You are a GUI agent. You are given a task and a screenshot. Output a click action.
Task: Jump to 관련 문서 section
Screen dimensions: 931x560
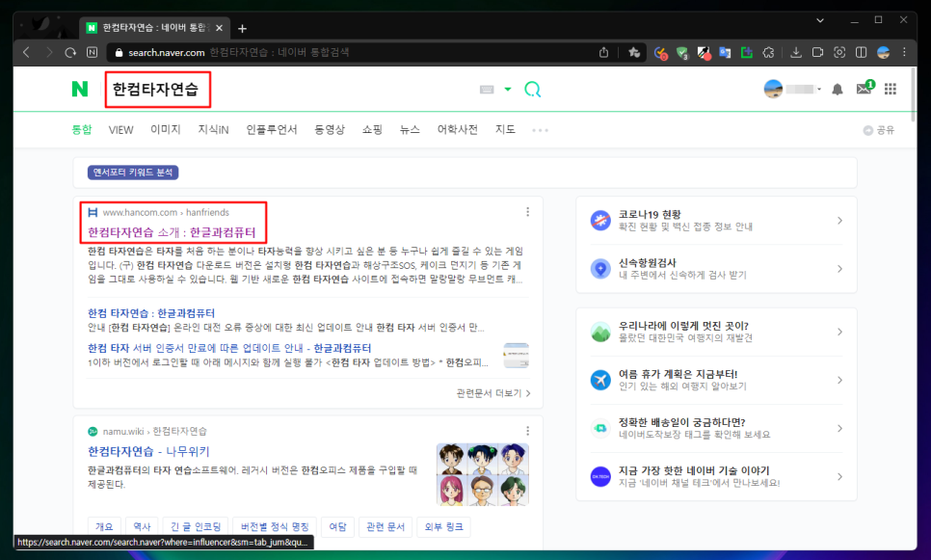click(386, 526)
